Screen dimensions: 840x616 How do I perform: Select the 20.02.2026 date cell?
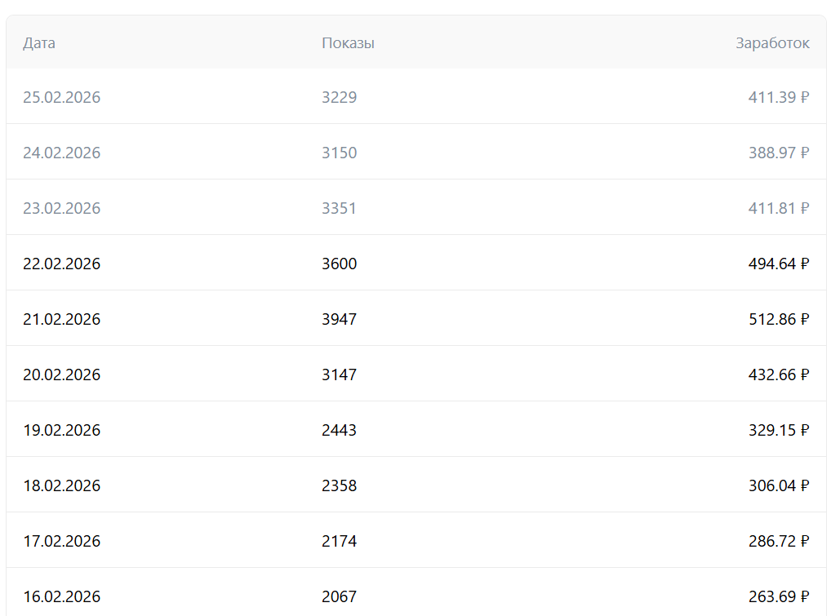[62, 375]
